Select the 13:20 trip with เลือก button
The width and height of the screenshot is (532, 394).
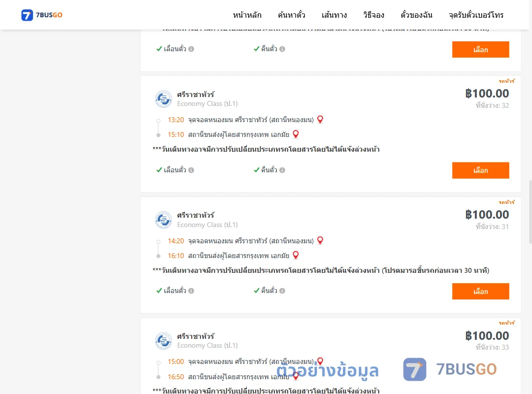coord(480,170)
